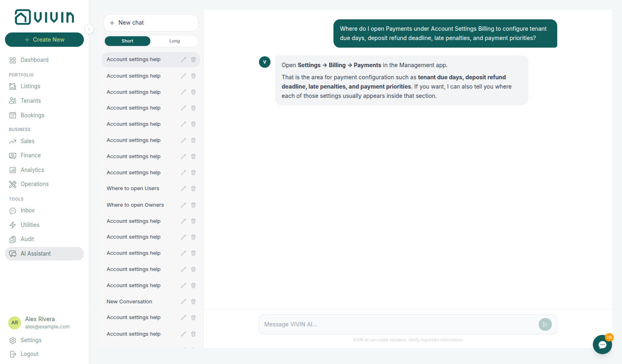The width and height of the screenshot is (622, 364).
Task: Click the Utilities lightning icon
Action: point(13,225)
